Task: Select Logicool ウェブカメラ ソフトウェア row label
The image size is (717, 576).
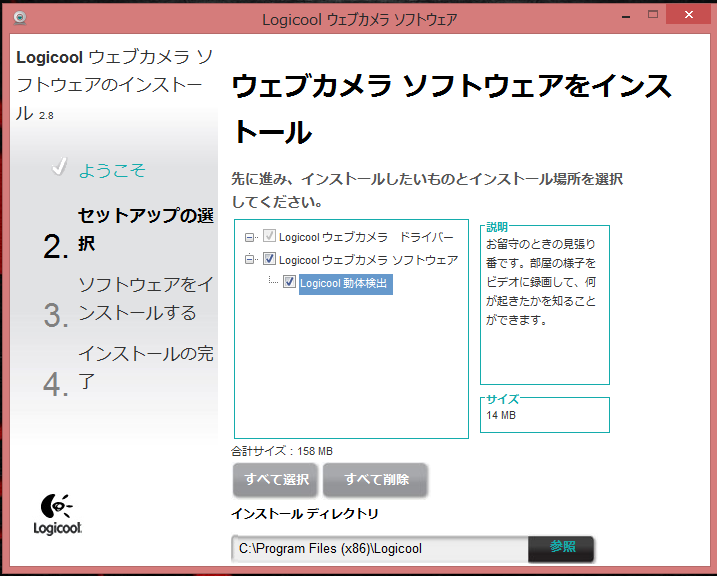Action: pos(368,260)
